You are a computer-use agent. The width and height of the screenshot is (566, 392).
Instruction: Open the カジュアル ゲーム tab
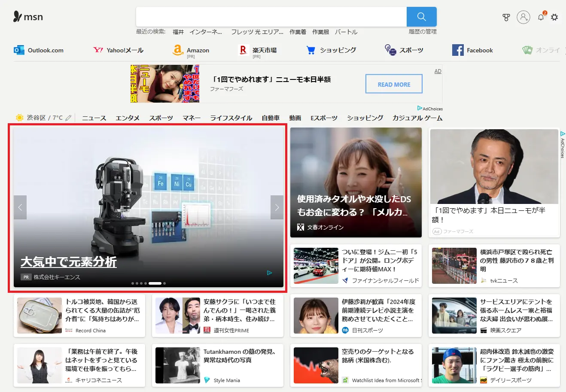click(x=417, y=118)
